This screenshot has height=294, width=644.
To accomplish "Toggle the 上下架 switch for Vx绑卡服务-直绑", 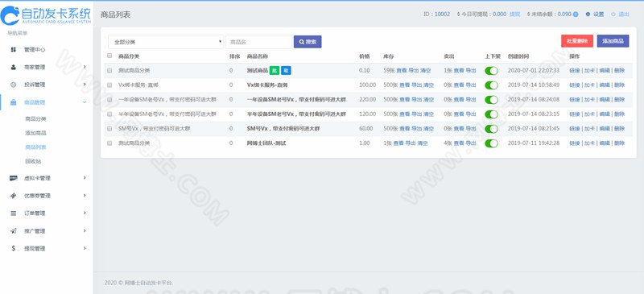I will point(491,85).
